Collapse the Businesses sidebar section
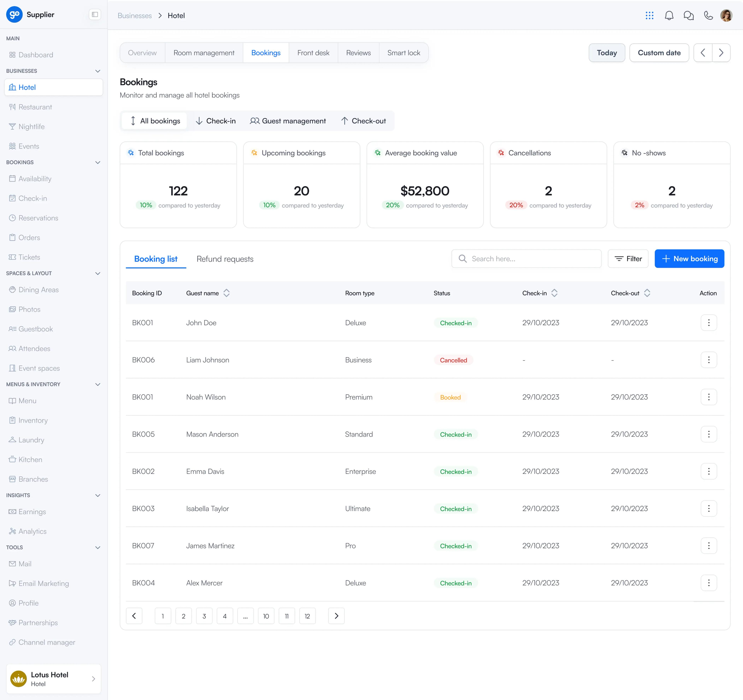 [98, 71]
